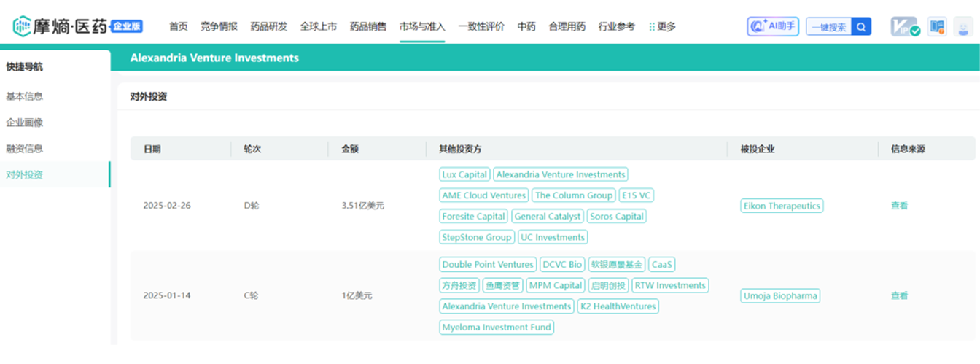The width and height of the screenshot is (980, 364).
Task: Click the 快捷导航 sidebar heading
Action: tap(25, 67)
